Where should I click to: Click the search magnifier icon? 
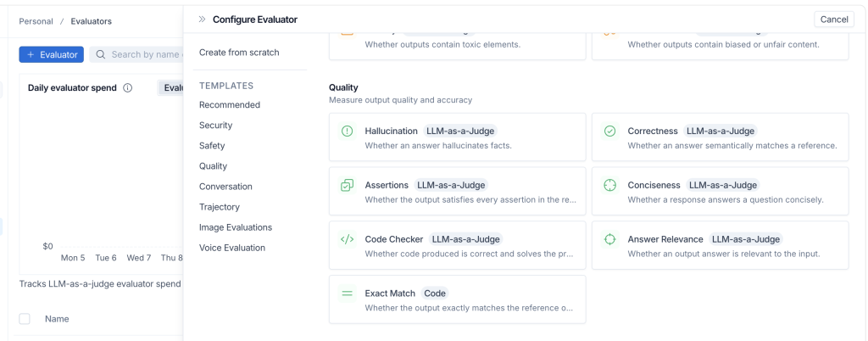pyautogui.click(x=101, y=54)
